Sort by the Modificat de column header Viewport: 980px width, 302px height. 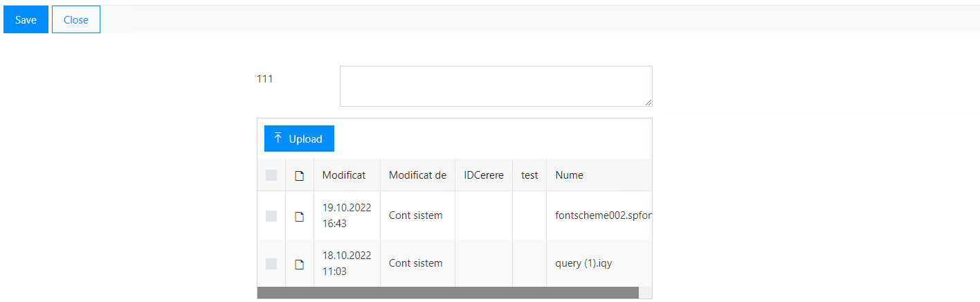click(x=417, y=175)
